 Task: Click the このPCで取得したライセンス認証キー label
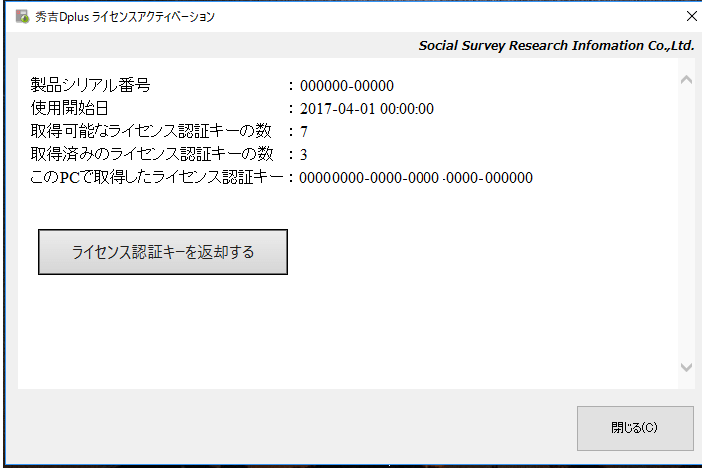point(157,177)
